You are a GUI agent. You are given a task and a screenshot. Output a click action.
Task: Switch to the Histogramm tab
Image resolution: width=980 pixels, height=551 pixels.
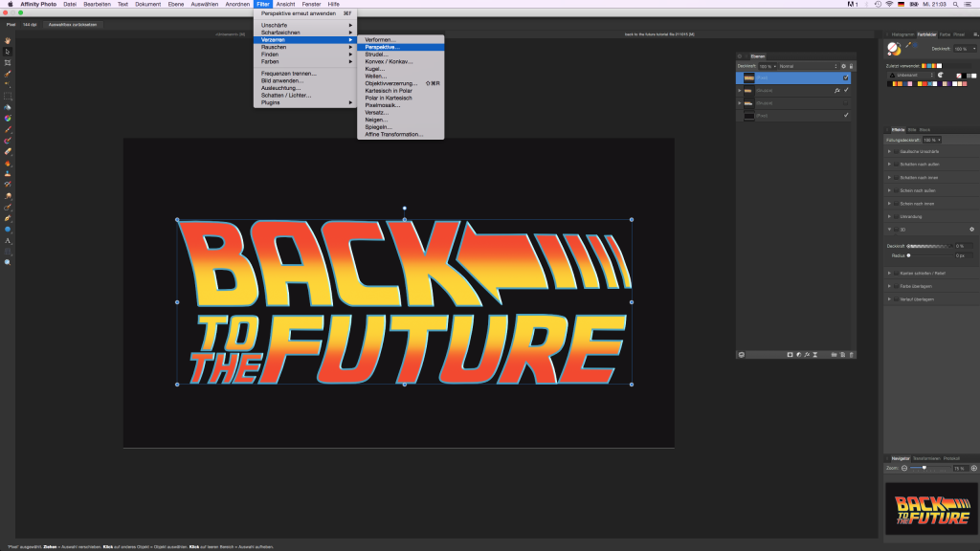click(x=902, y=34)
